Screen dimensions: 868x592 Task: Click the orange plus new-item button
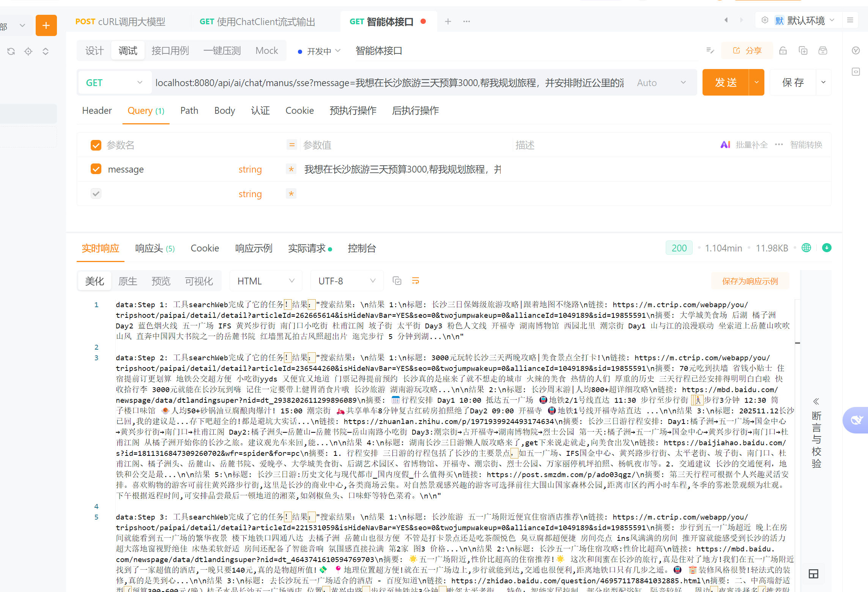[46, 25]
